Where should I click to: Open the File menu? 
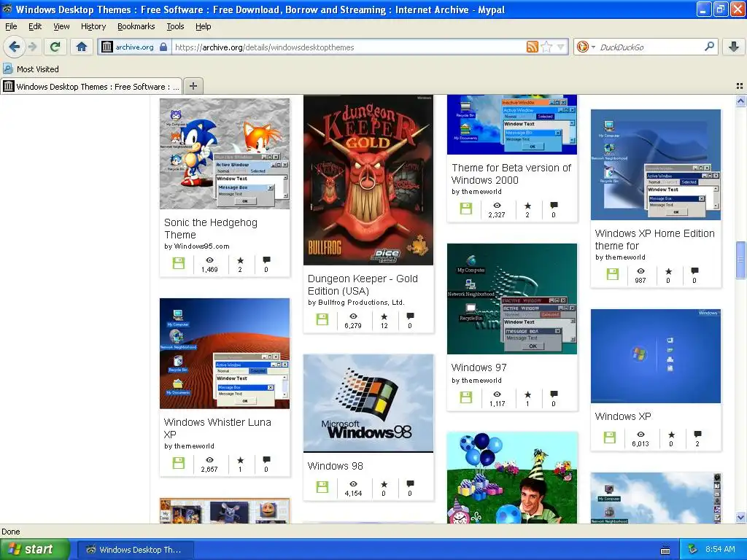click(11, 26)
